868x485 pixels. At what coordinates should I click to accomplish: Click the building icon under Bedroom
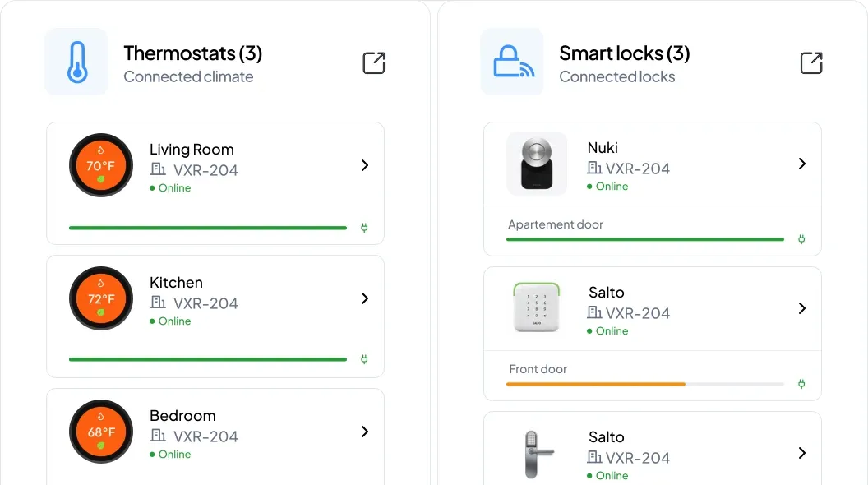[x=158, y=436]
